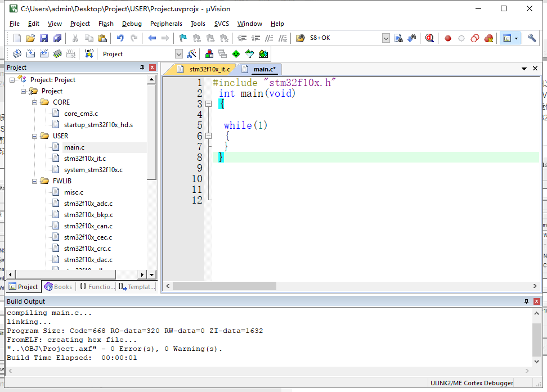This screenshot has width=547, height=392.
Task: Select misc.c in FWLIB group
Action: [74, 192]
